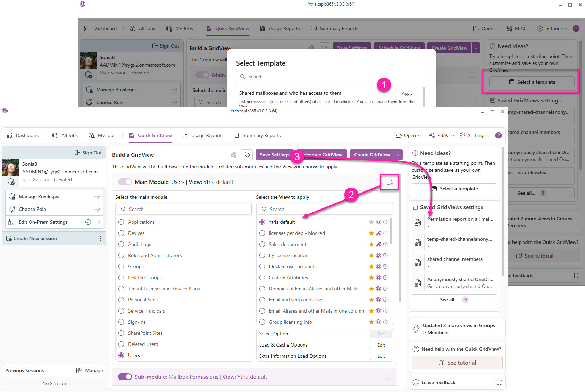Click the scrollbar of the view list
This screenshot has width=585, height=392.
coord(391,231)
